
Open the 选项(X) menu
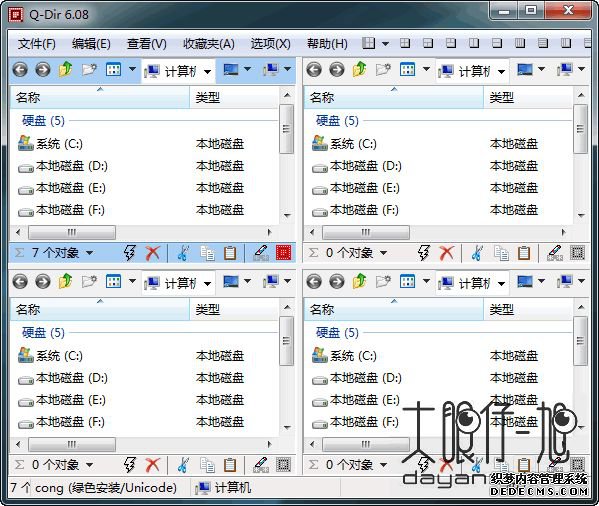pos(270,44)
